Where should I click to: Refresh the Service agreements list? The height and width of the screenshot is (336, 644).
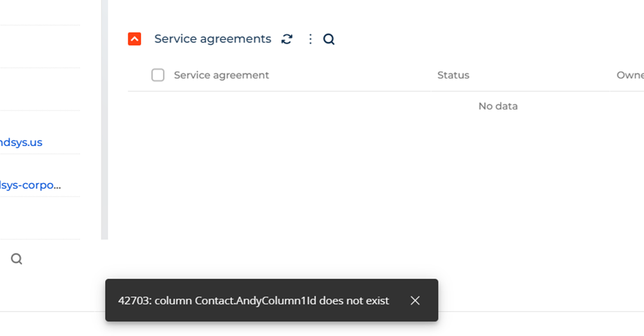[x=287, y=39]
